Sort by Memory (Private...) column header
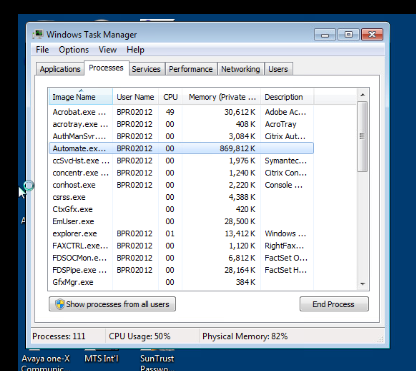The image size is (416, 371). 222,97
